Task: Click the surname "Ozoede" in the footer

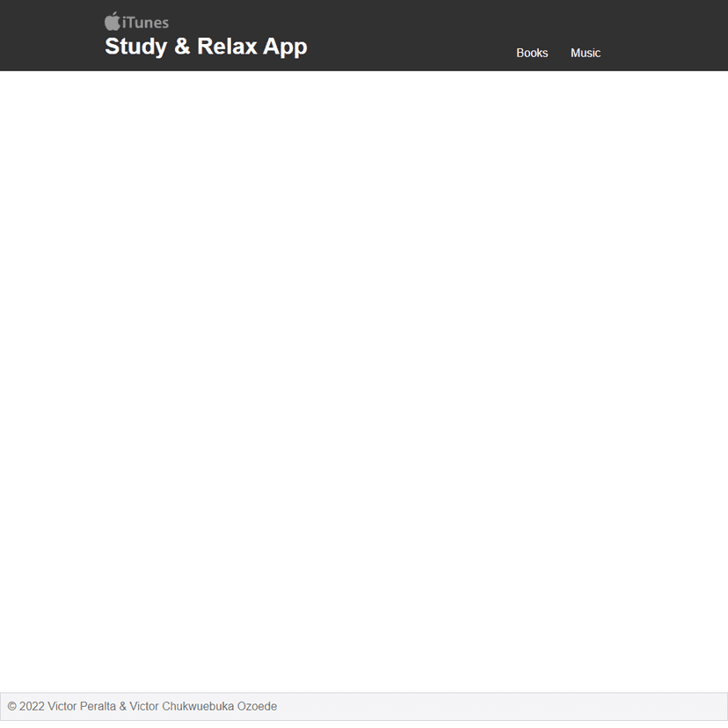Action: [257, 706]
